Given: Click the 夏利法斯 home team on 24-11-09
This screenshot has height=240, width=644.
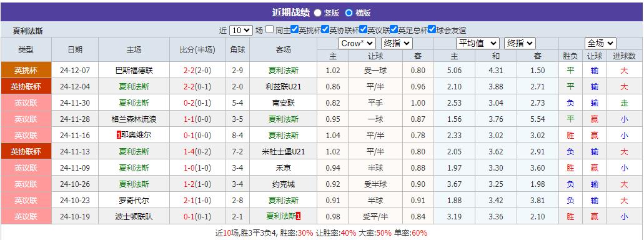Looking at the screenshot, I should point(134,167).
